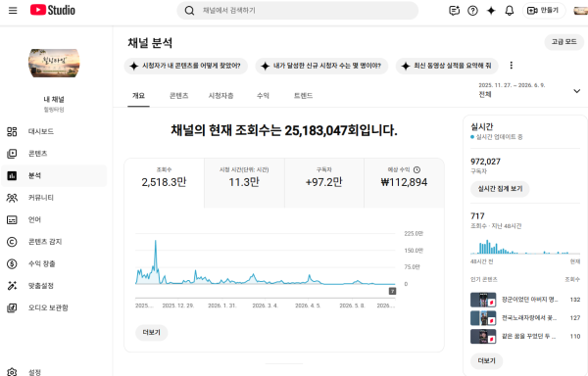Click the 고급 모드 button

tap(564, 42)
